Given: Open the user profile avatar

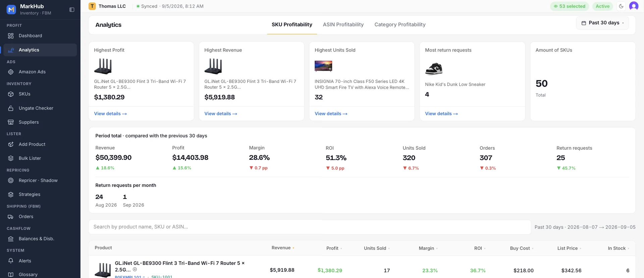Looking at the screenshot, I should pos(634,6).
